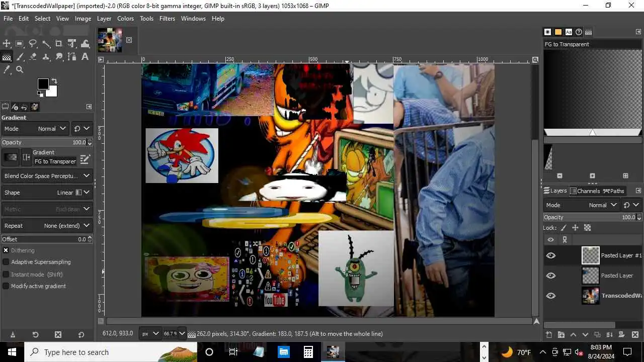This screenshot has height=362, width=644.
Task: Restore tool preset icon at bottom
Action: click(x=35, y=334)
